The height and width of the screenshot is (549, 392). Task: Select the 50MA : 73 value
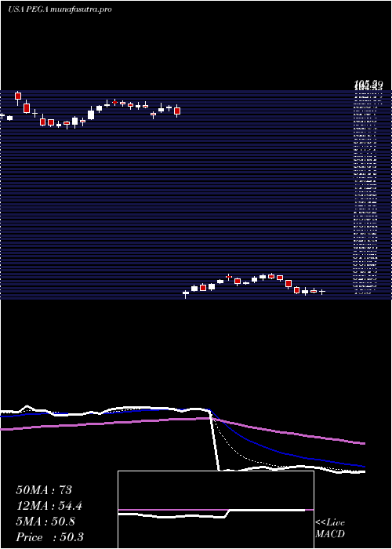point(44,490)
